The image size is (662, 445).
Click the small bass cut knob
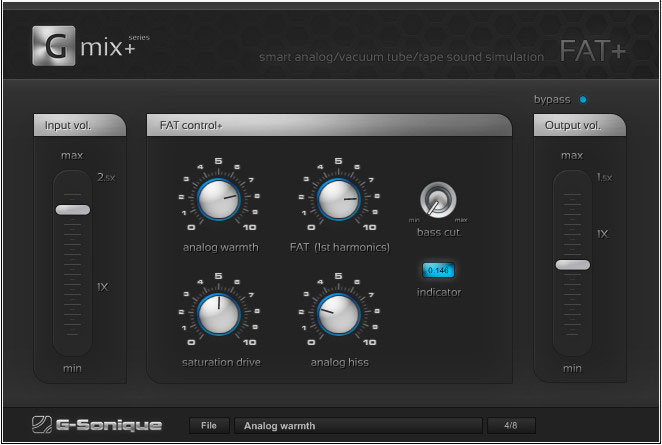pyautogui.click(x=438, y=199)
